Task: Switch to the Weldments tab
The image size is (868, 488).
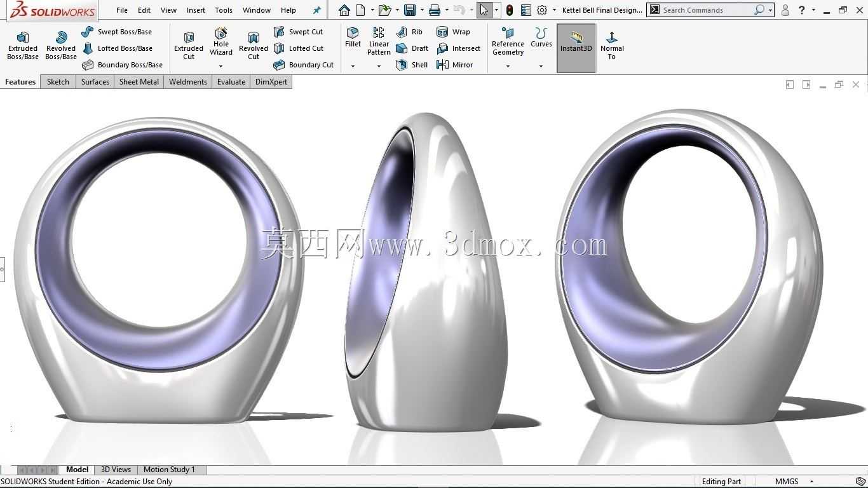Action: [188, 82]
